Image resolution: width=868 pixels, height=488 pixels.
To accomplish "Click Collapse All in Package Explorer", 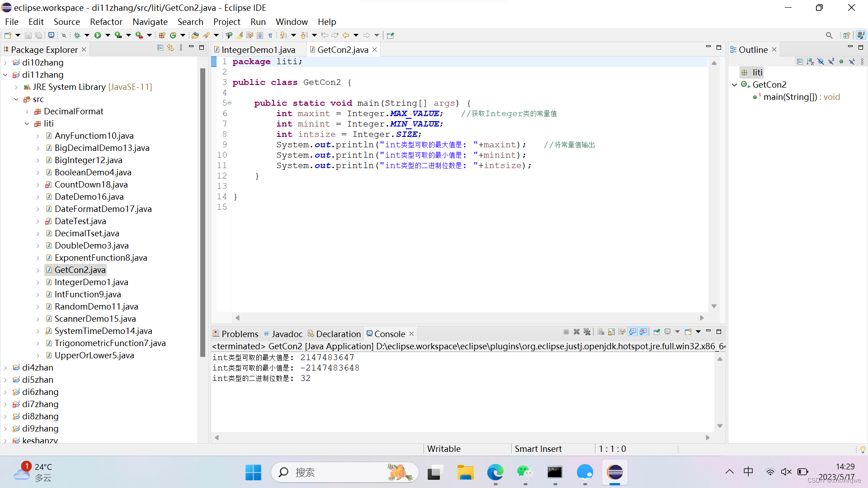I will coord(160,48).
